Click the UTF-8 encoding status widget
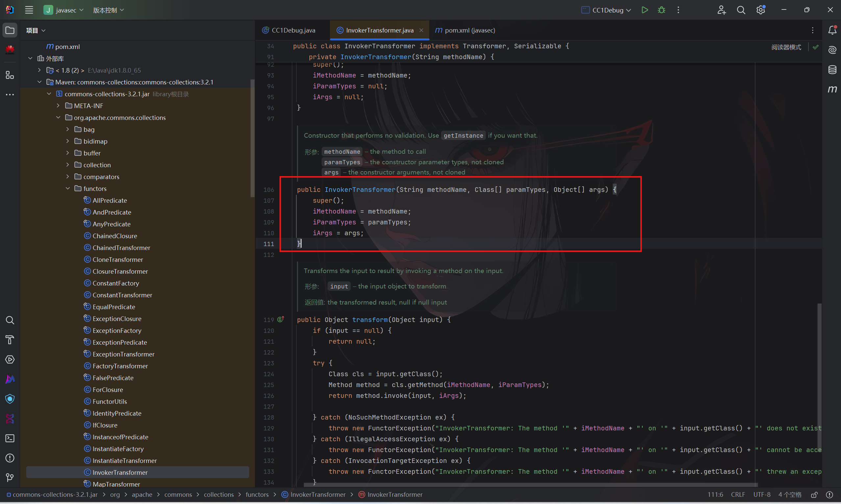 coord(761,494)
